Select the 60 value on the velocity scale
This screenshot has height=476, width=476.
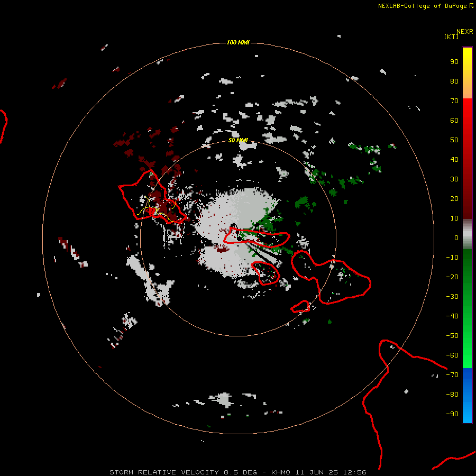pos(454,121)
